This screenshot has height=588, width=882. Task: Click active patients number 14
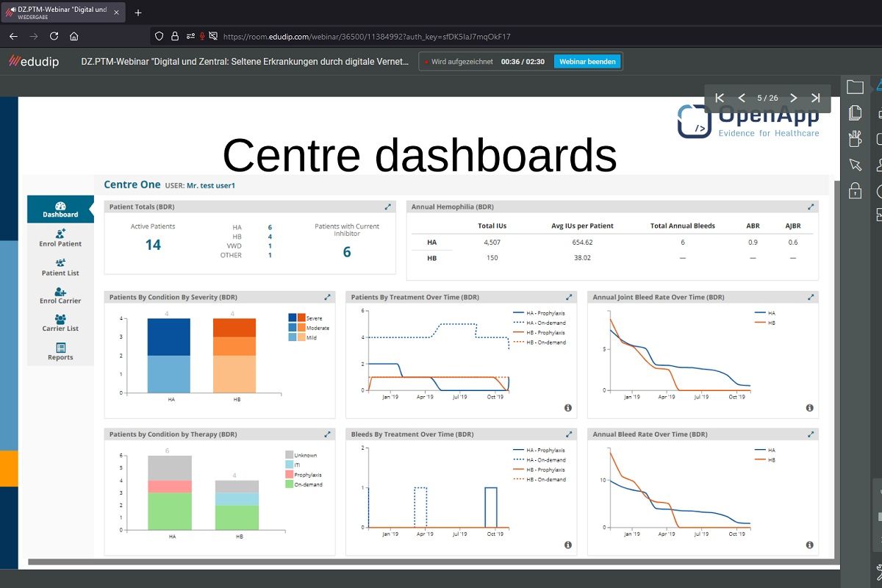153,245
